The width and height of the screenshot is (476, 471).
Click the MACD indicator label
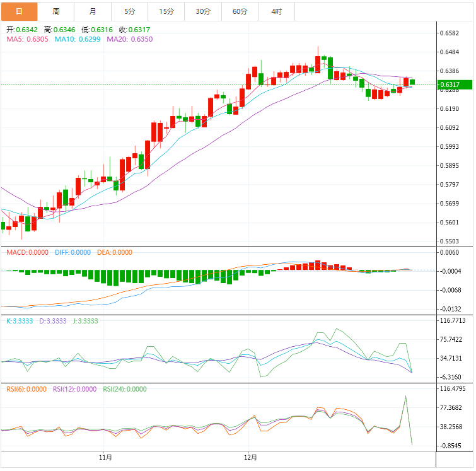pos(27,252)
